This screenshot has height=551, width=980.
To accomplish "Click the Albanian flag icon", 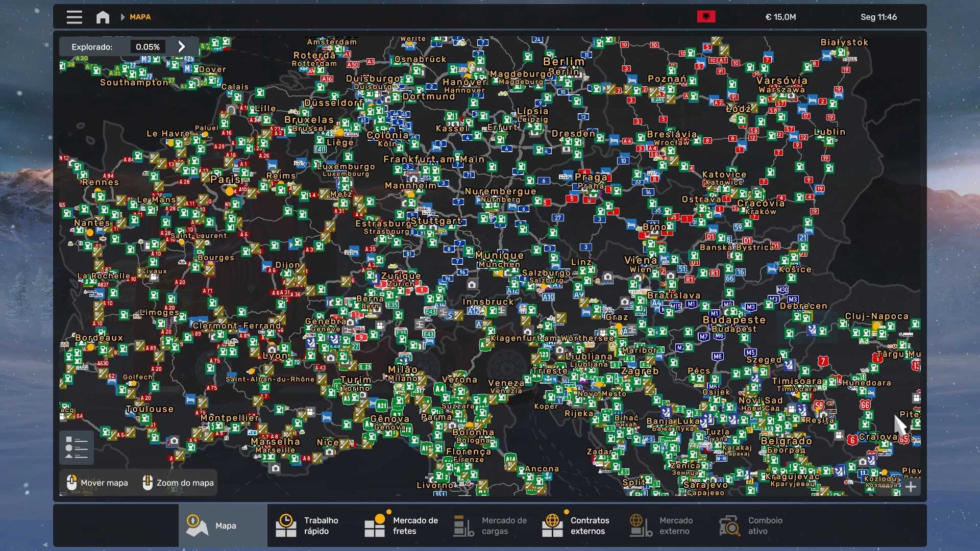I will 706,17.
